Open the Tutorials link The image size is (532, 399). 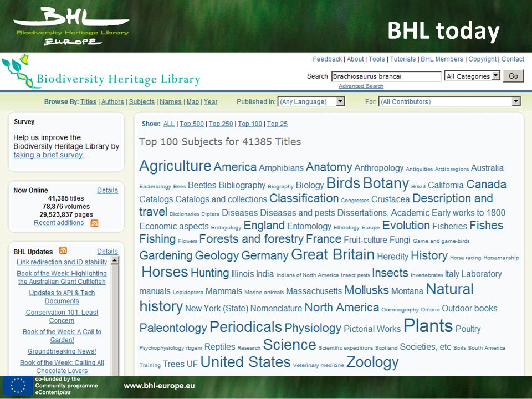coord(403,59)
